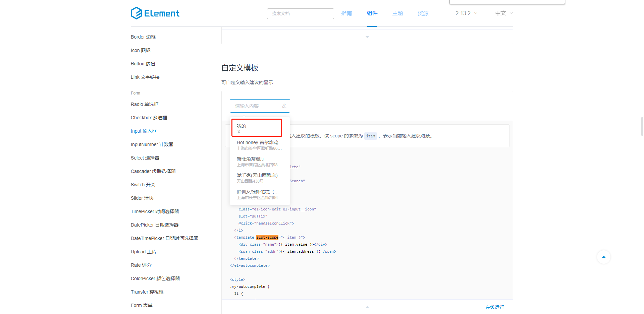Select the 泷千家(天山西路店) suggestion
Screen dimensions: 644x314
(260, 178)
